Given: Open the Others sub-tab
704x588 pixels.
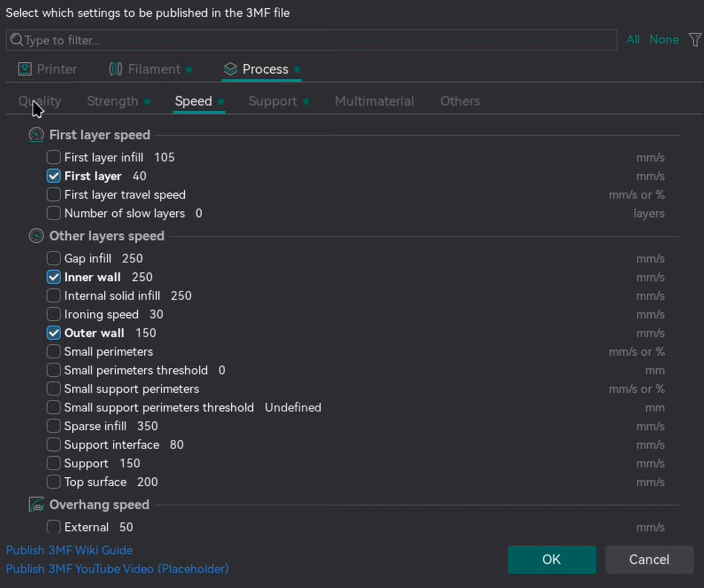Looking at the screenshot, I should pyautogui.click(x=460, y=101).
